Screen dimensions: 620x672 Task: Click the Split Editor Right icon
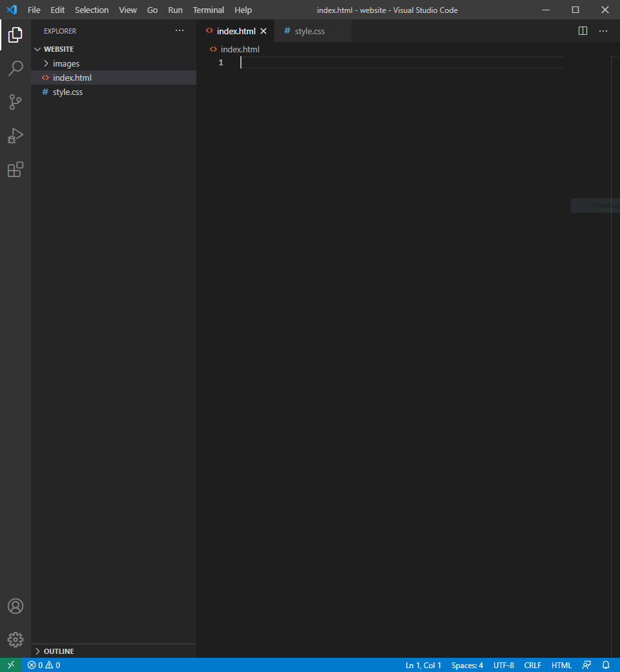click(x=583, y=31)
